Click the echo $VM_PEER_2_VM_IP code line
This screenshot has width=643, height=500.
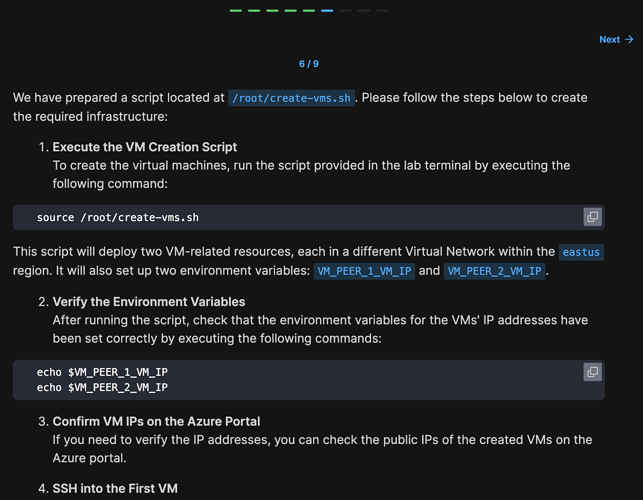tap(102, 387)
